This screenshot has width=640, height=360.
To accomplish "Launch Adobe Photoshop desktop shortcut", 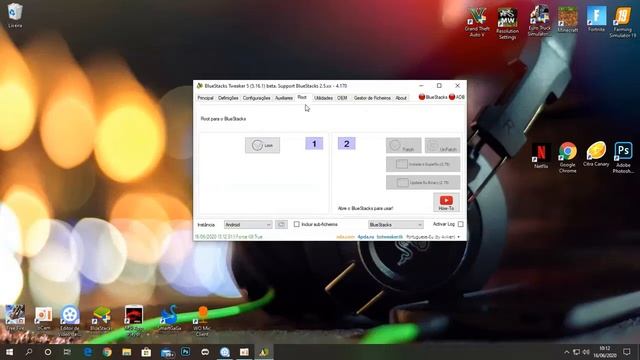I will point(623,158).
